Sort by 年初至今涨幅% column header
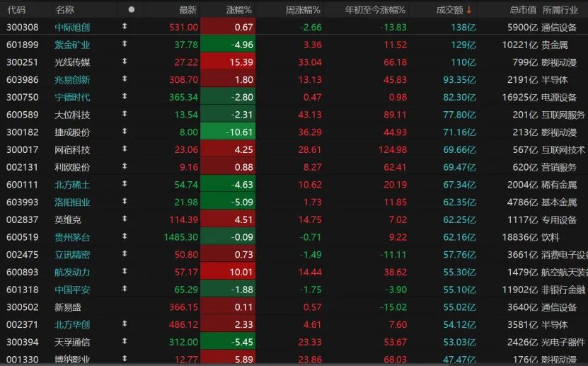Viewport: 588px width, 366px height. click(375, 10)
